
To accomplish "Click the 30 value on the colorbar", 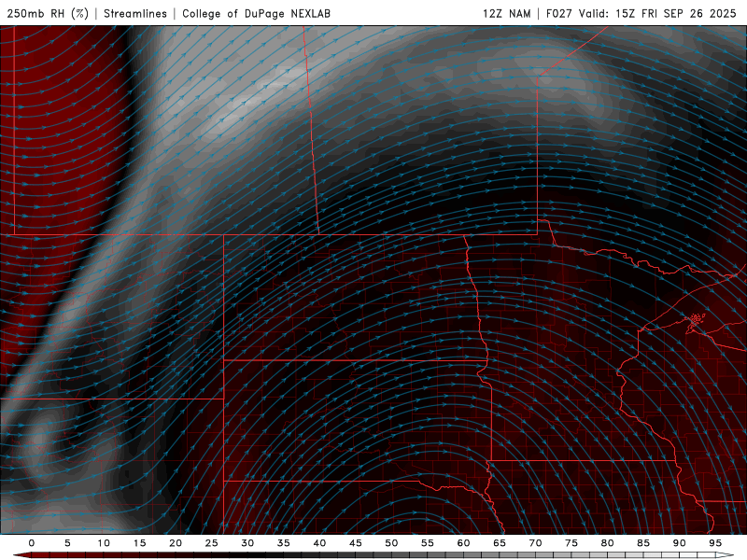I will click(247, 543).
